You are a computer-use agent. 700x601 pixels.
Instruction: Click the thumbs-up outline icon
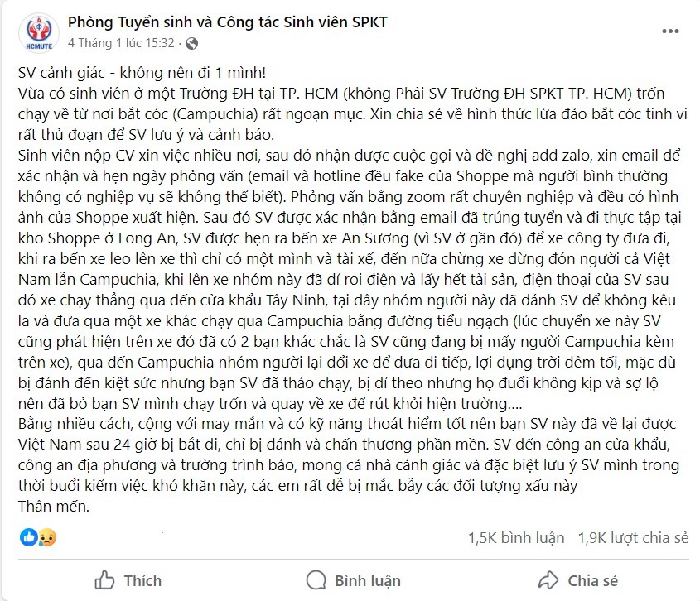[104, 580]
